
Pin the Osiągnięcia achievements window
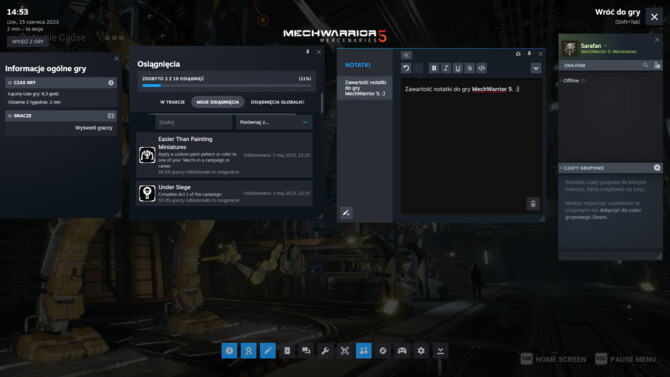pyautogui.click(x=308, y=52)
